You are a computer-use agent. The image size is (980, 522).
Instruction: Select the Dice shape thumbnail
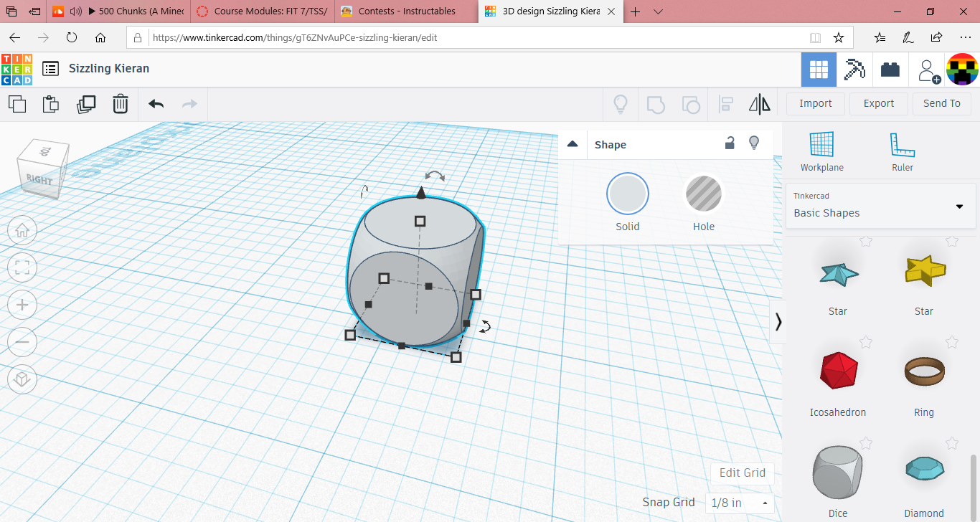(838, 473)
